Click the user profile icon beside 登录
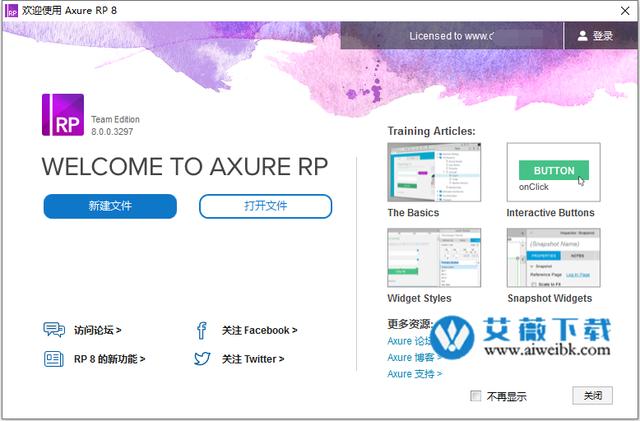The height and width of the screenshot is (421, 640). (x=582, y=36)
